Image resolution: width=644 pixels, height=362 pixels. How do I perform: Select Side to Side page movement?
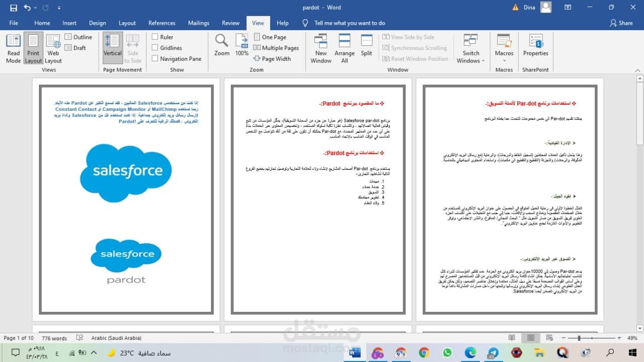pyautogui.click(x=133, y=48)
